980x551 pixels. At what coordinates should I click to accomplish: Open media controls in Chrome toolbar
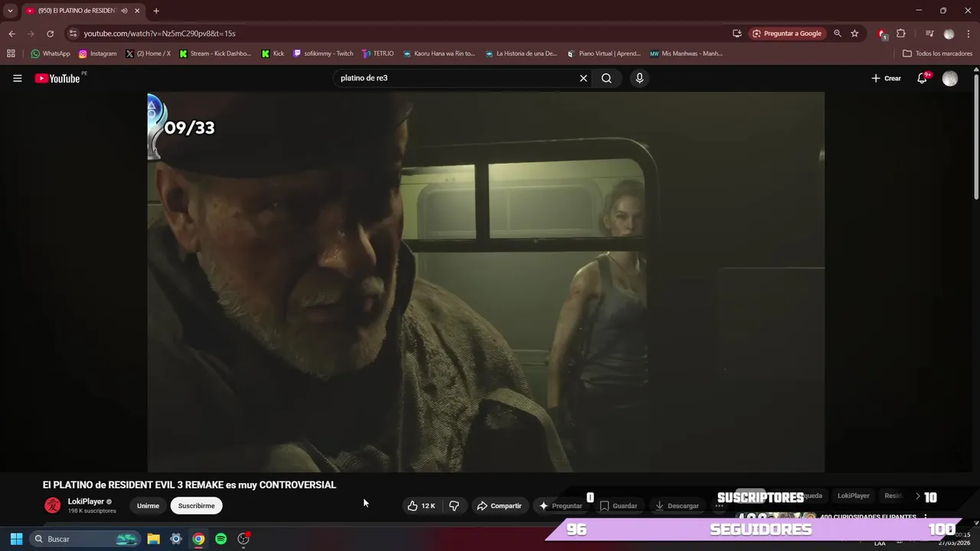click(929, 34)
